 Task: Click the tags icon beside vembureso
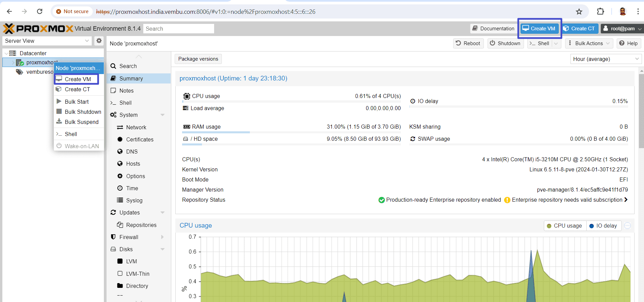pos(20,72)
